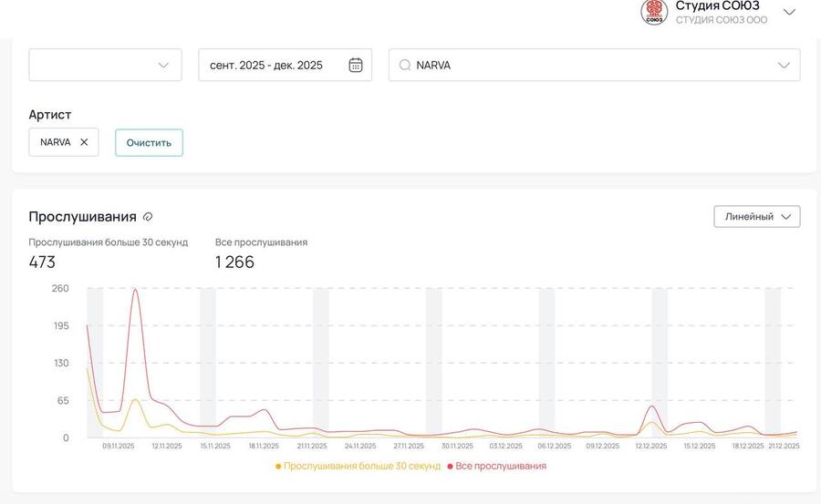The height and width of the screenshot is (504, 821).
Task: Click the yellow legend dot
Action: tap(278, 467)
